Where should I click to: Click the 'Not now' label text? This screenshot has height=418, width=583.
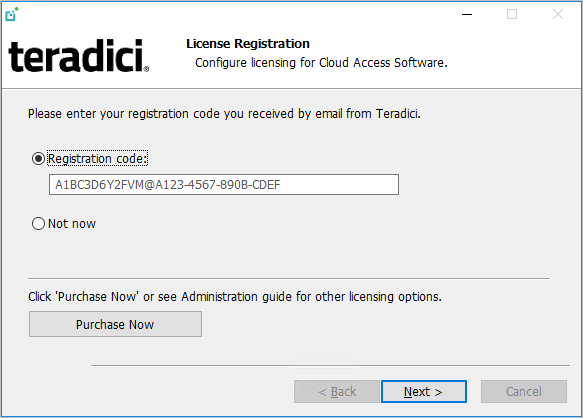coord(72,224)
